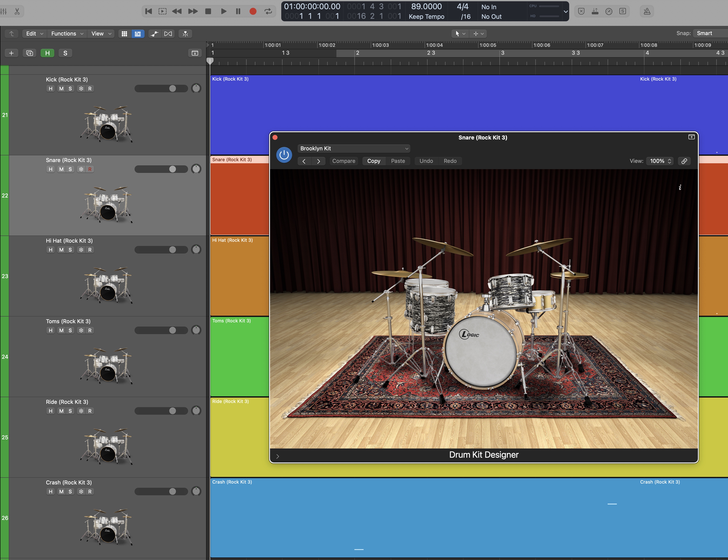Solo the Hi Hat (Rock Kit 3) track
The image size is (728, 560).
pyautogui.click(x=70, y=250)
